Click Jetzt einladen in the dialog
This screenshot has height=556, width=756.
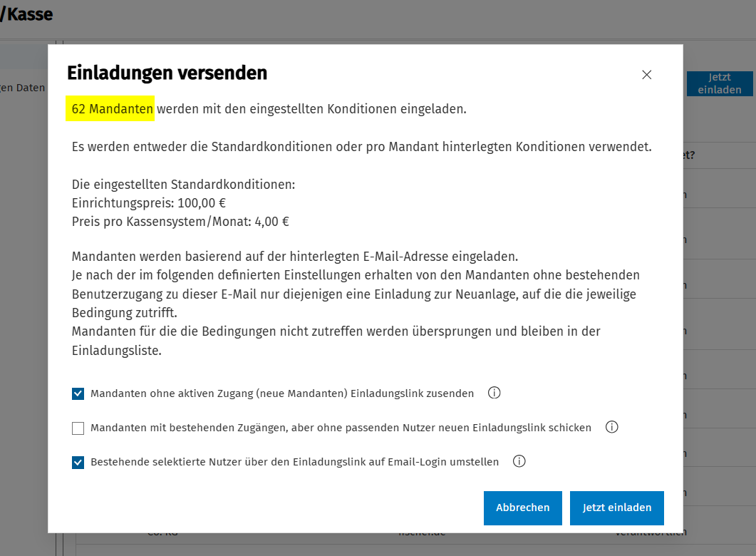click(x=616, y=508)
